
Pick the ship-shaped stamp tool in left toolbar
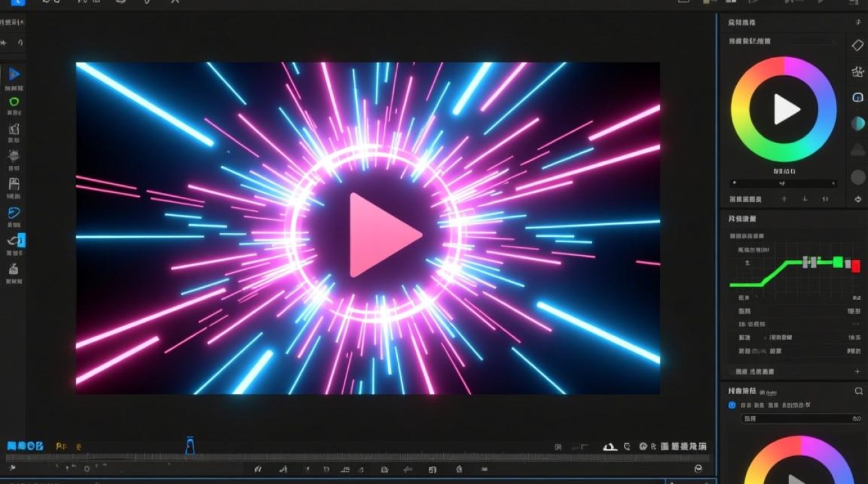pyautogui.click(x=14, y=156)
